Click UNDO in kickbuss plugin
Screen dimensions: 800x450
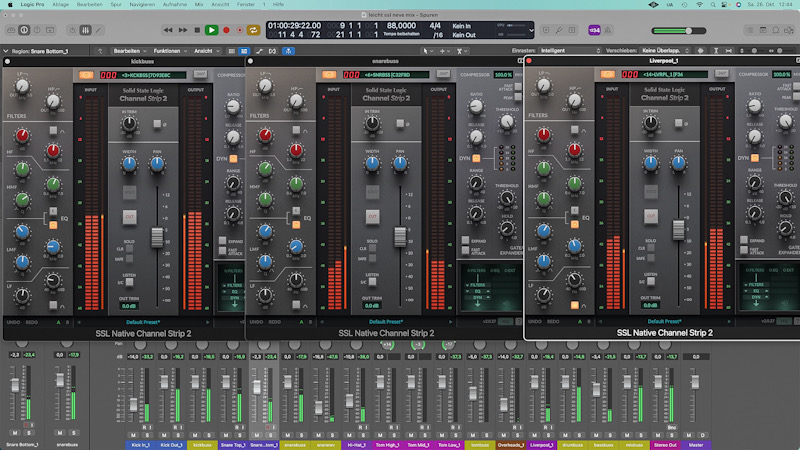click(x=13, y=322)
